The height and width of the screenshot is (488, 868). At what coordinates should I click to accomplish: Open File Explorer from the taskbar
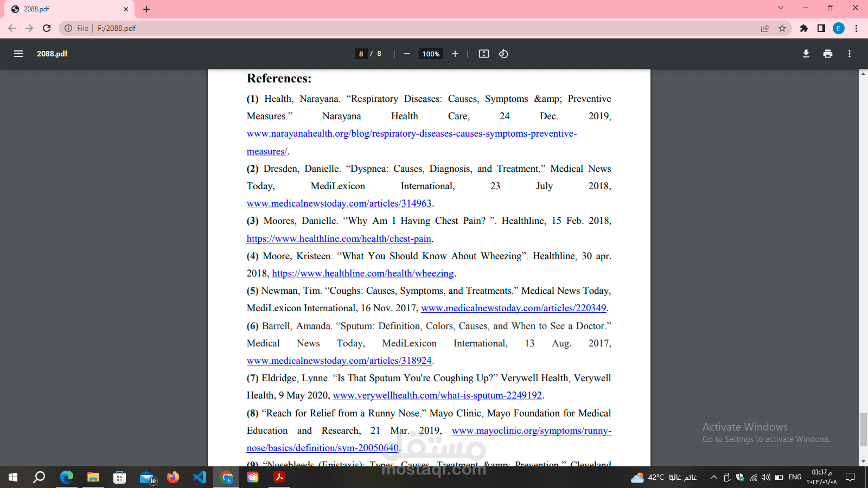click(x=93, y=477)
